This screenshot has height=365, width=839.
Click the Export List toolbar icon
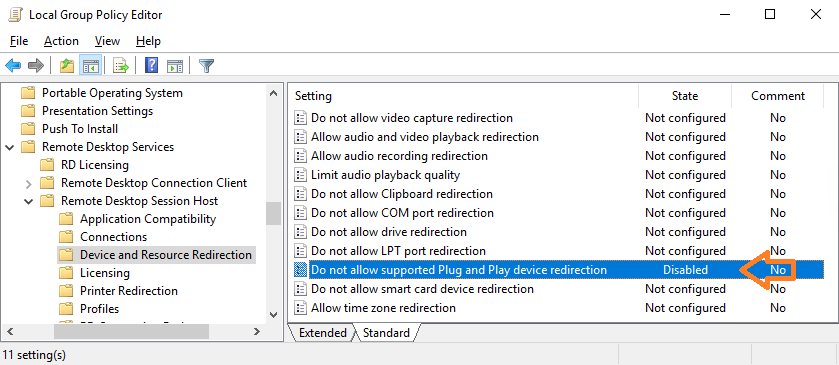point(121,66)
